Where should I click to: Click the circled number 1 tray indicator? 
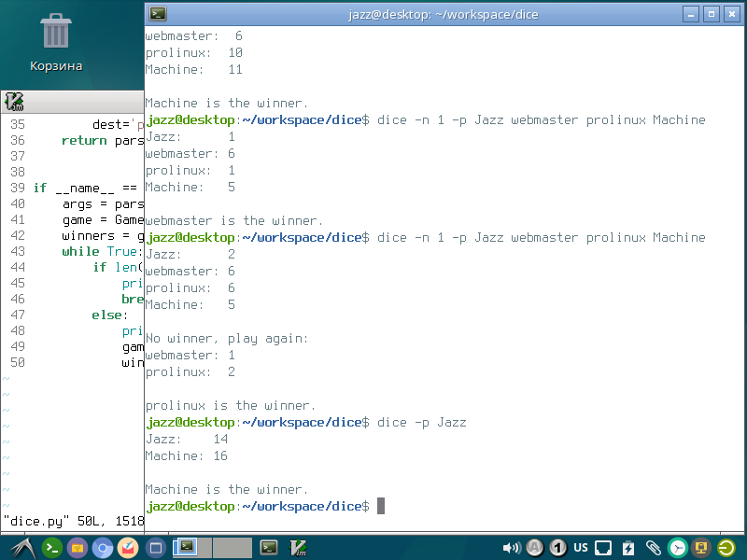point(557,548)
